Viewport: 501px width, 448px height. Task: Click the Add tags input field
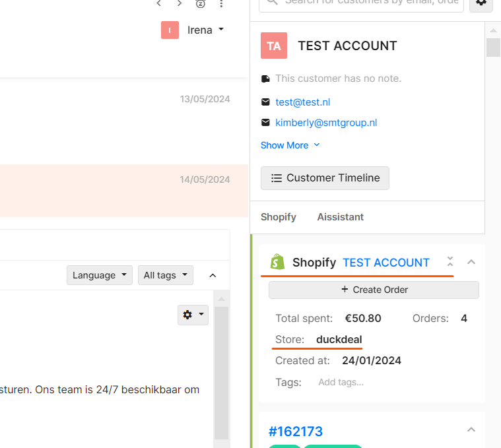coord(341,382)
